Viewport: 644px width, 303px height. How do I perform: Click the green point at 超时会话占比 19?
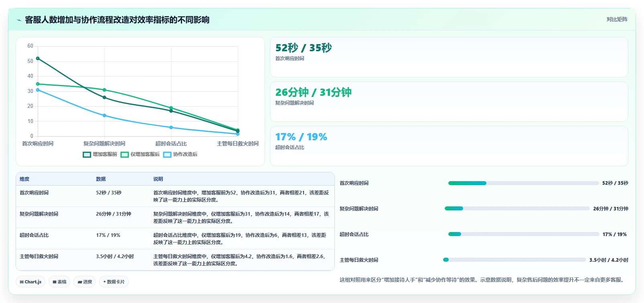171,108
